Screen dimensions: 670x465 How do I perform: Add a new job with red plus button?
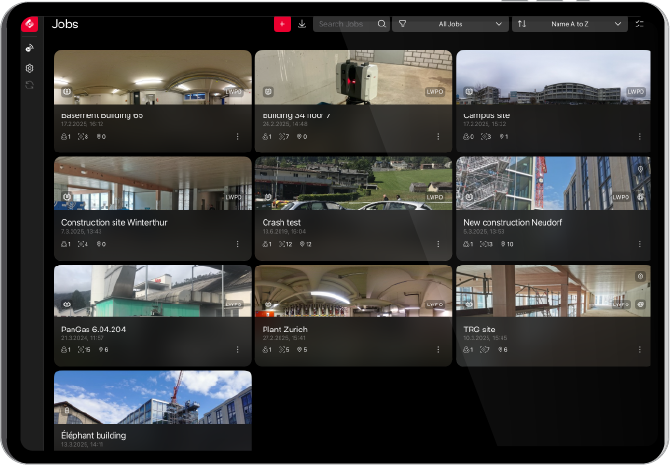pyautogui.click(x=282, y=24)
